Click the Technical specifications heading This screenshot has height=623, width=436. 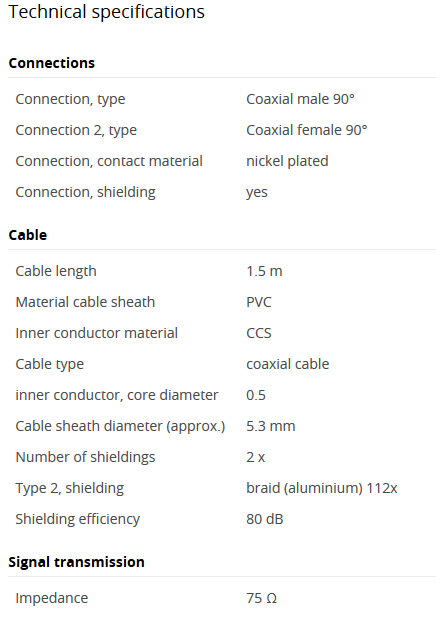[107, 12]
